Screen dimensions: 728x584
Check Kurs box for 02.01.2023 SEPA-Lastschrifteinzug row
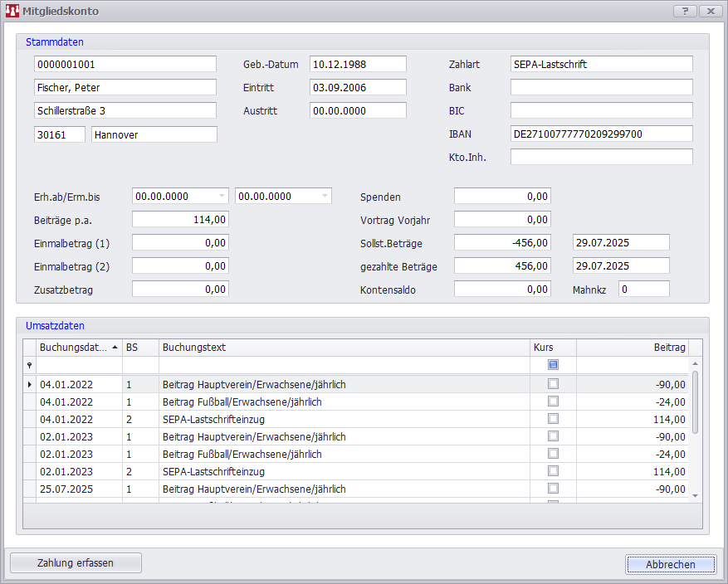tap(553, 471)
